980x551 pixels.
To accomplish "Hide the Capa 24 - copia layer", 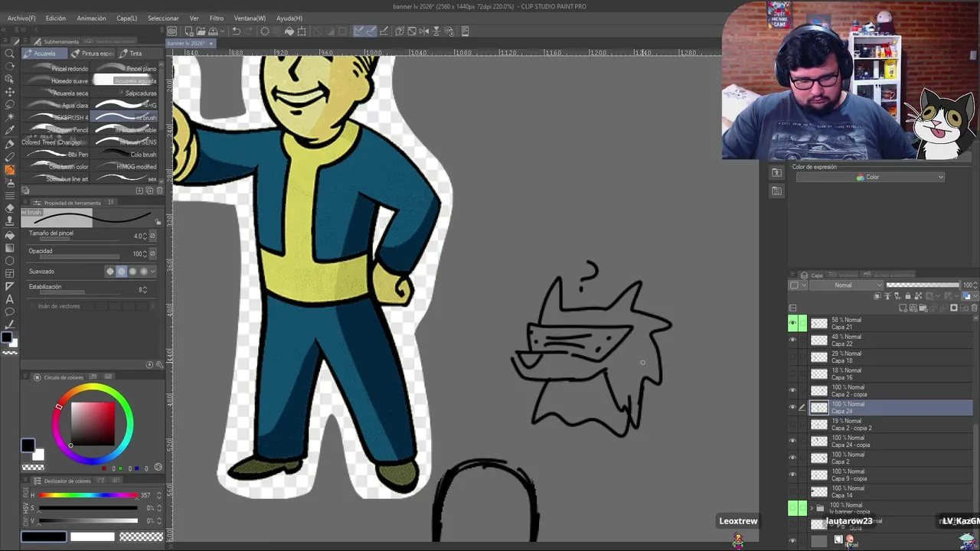I will (x=792, y=442).
